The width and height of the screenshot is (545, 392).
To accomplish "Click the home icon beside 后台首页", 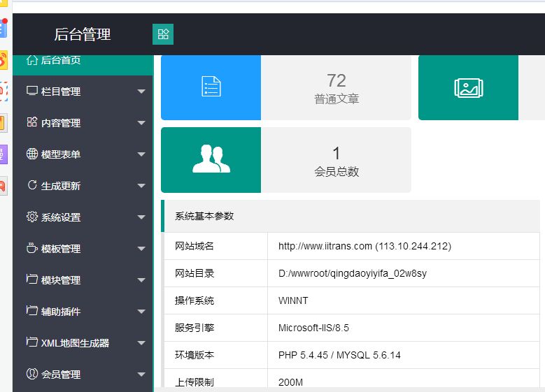I will pos(32,60).
